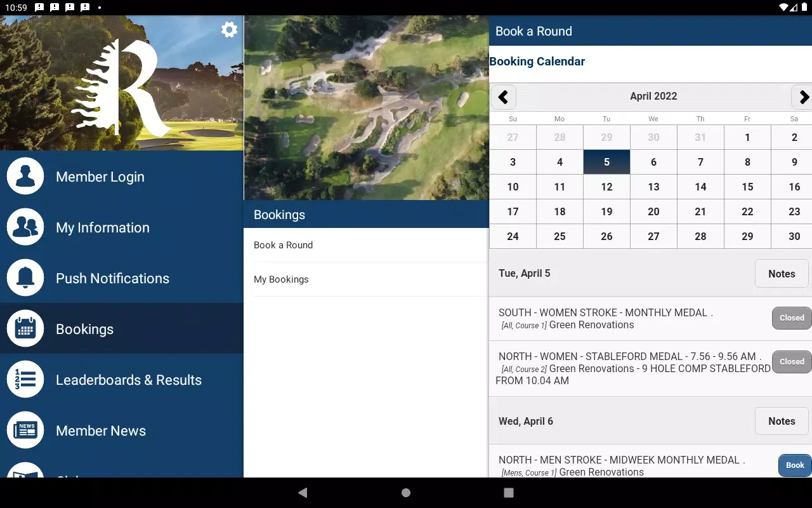Viewport: 812px width, 508px height.
Task: Tap the Member Login person icon
Action: tap(25, 177)
